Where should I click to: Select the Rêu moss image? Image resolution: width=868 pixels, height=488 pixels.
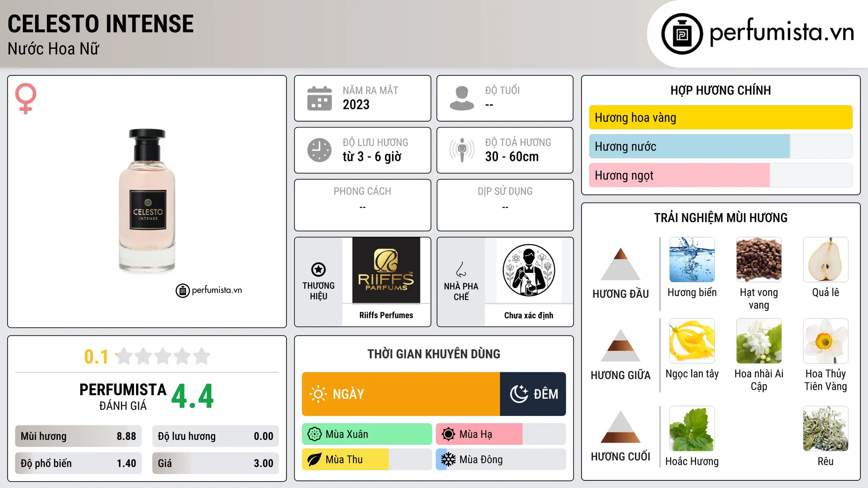tap(826, 429)
